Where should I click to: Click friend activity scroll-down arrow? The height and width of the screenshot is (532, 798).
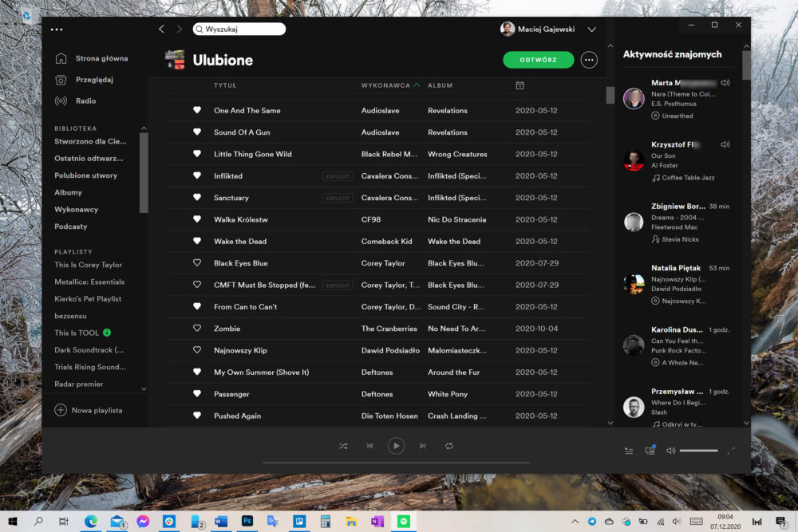746,423
